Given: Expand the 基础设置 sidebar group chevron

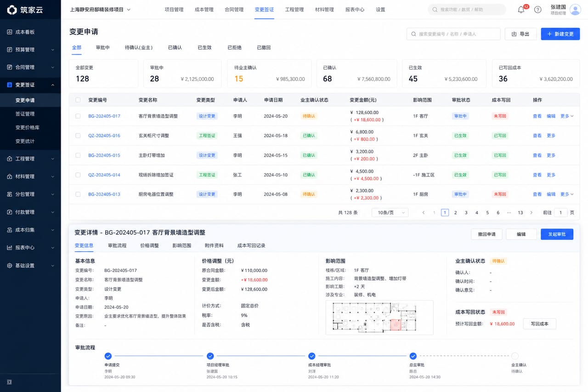Looking at the screenshot, I should coord(52,266).
